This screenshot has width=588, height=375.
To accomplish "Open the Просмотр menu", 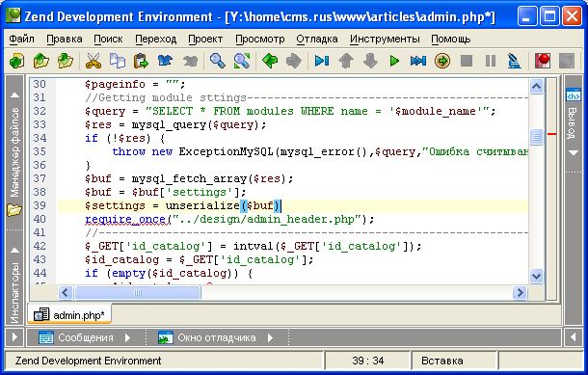I will click(260, 39).
